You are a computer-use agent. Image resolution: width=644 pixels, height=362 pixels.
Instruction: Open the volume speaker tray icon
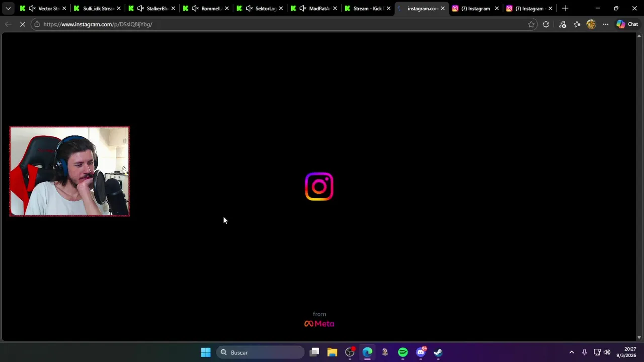click(607, 352)
